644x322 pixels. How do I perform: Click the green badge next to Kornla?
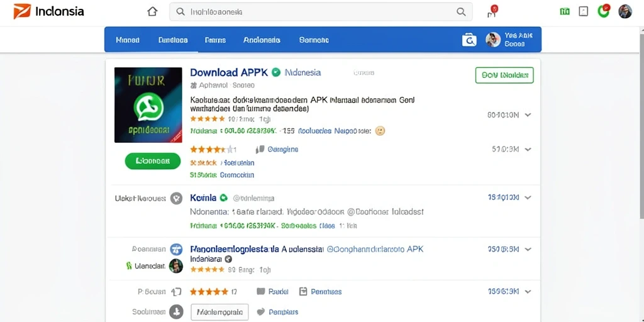point(223,197)
